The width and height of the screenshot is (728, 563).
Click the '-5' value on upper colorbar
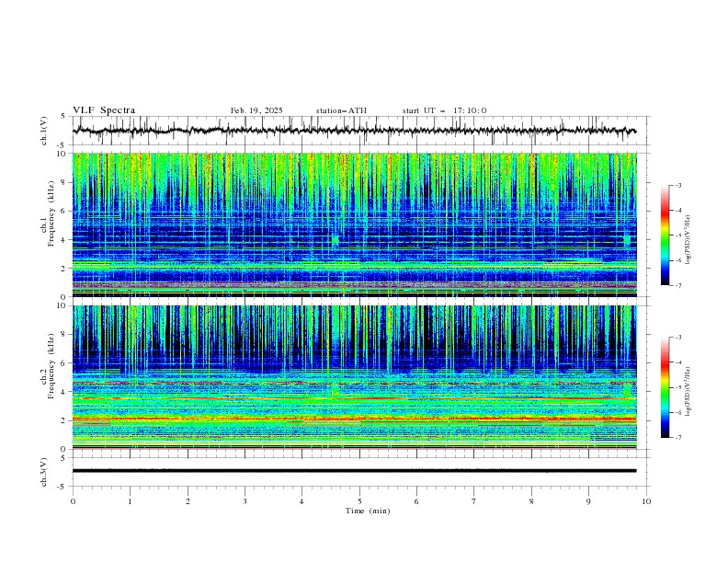click(677, 236)
